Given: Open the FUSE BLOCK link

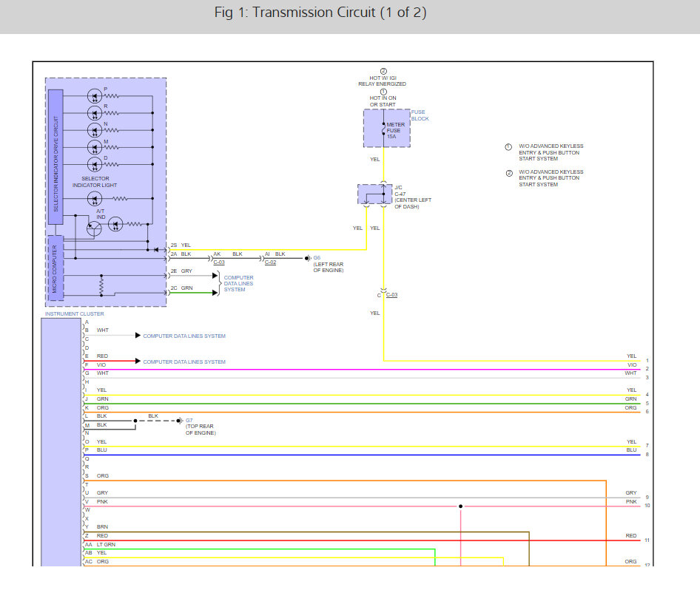Looking at the screenshot, I should [419, 115].
